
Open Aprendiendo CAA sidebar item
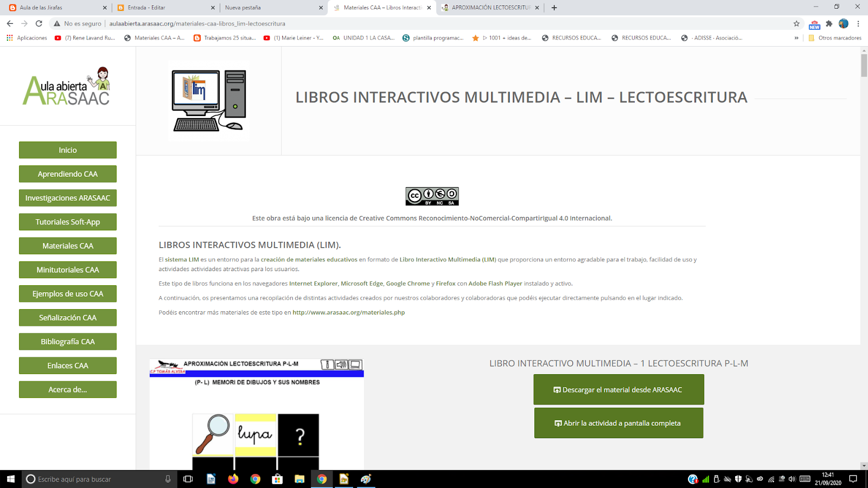coord(68,174)
